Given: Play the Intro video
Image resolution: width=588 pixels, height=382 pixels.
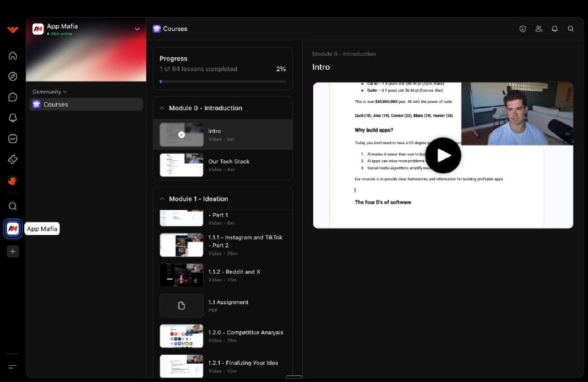Looking at the screenshot, I should click(x=443, y=155).
